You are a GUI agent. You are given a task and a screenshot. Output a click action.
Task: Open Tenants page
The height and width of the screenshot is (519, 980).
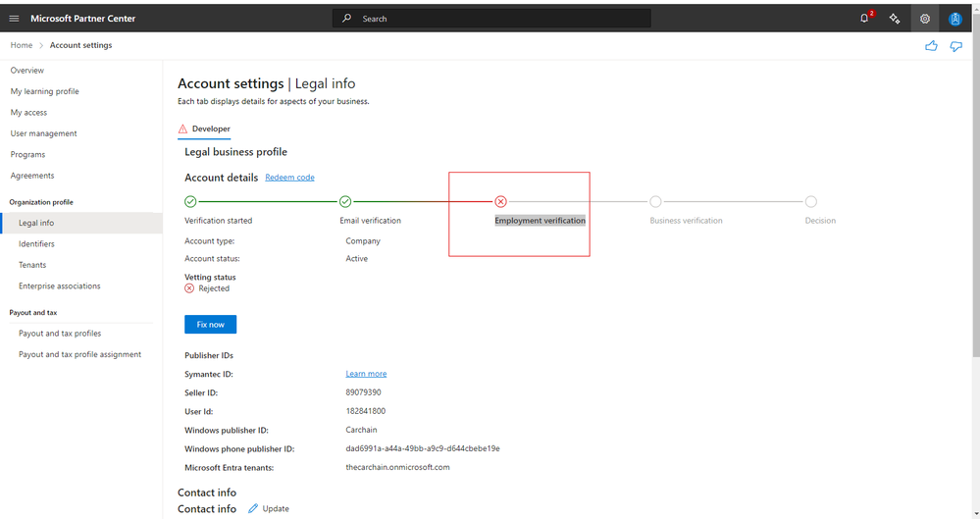coord(32,265)
